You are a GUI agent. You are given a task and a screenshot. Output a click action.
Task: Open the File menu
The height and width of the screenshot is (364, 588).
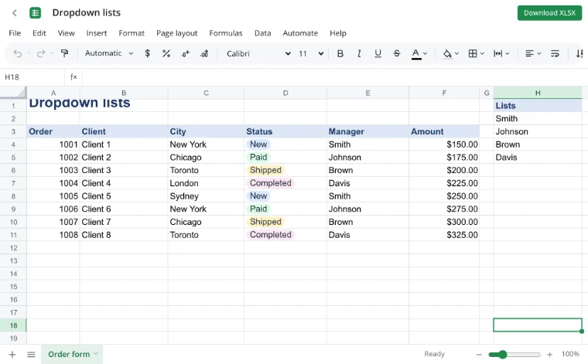15,33
